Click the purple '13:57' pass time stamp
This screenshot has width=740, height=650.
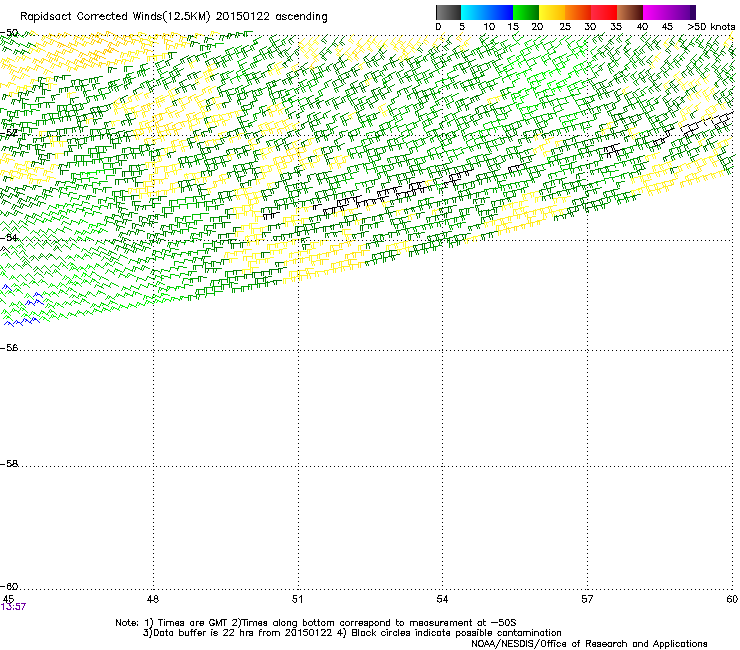pyautogui.click(x=13, y=607)
